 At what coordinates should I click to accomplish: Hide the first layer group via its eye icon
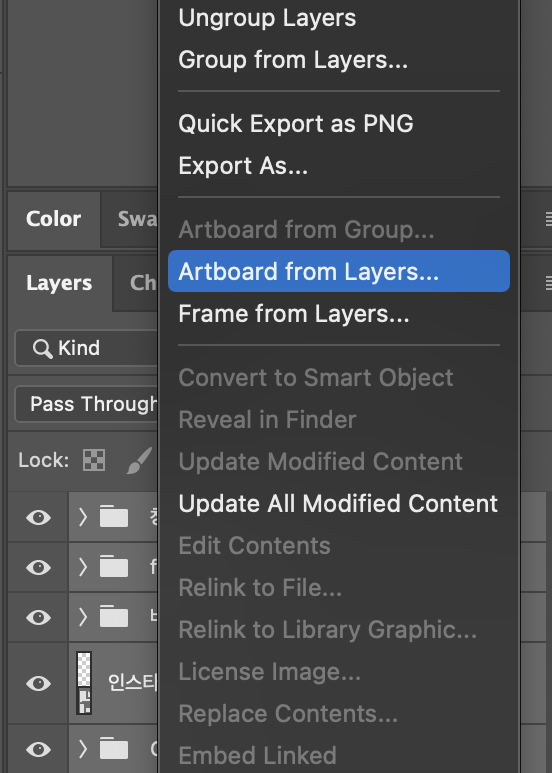38,518
